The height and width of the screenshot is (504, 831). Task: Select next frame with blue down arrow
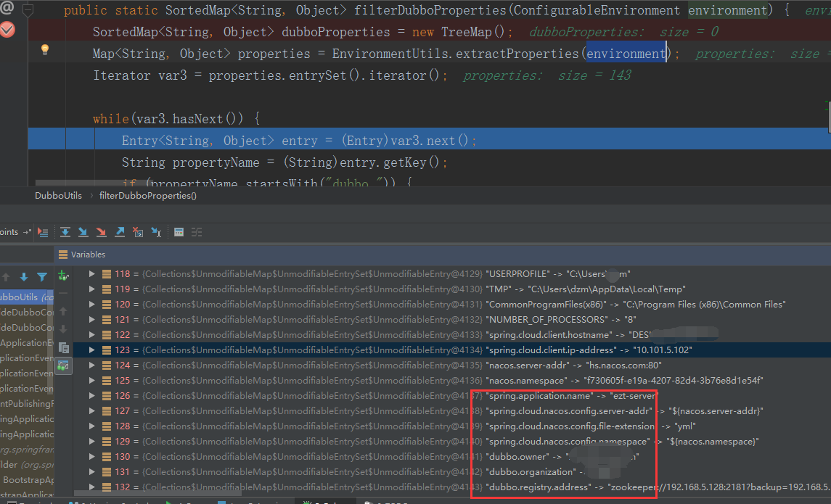coord(24,277)
